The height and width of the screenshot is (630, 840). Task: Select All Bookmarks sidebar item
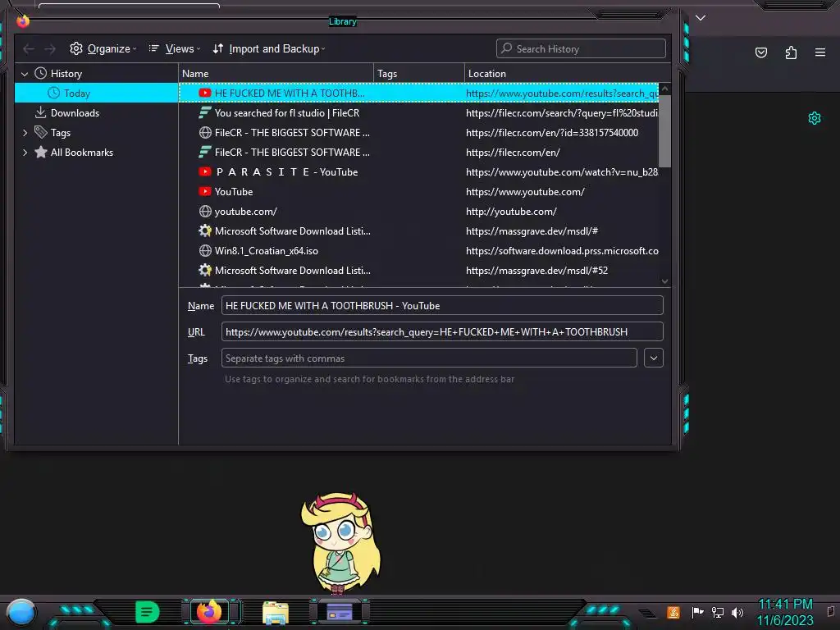click(x=82, y=153)
